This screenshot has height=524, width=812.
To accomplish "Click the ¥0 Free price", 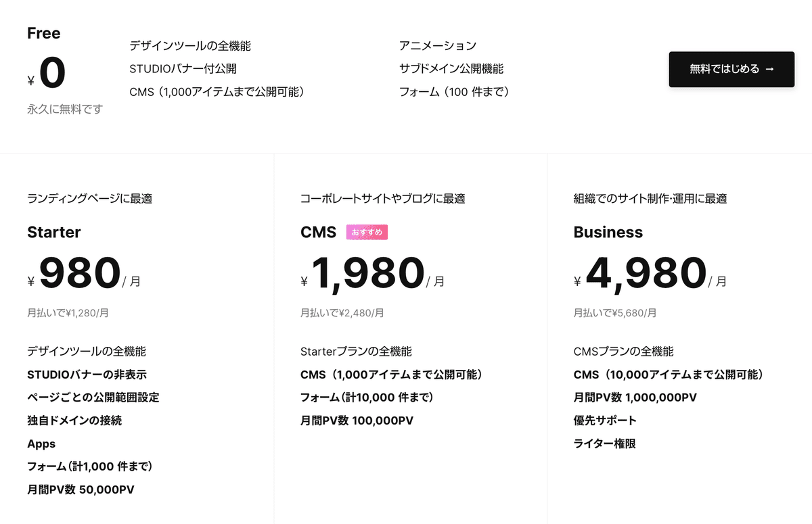I will [47, 74].
